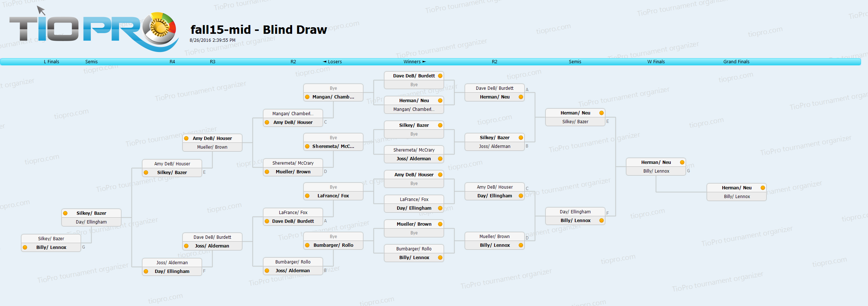This screenshot has height=306, width=868.
Task: Click orange dot beside bold Mueller/ Brown facing Bye
Action: point(440,224)
